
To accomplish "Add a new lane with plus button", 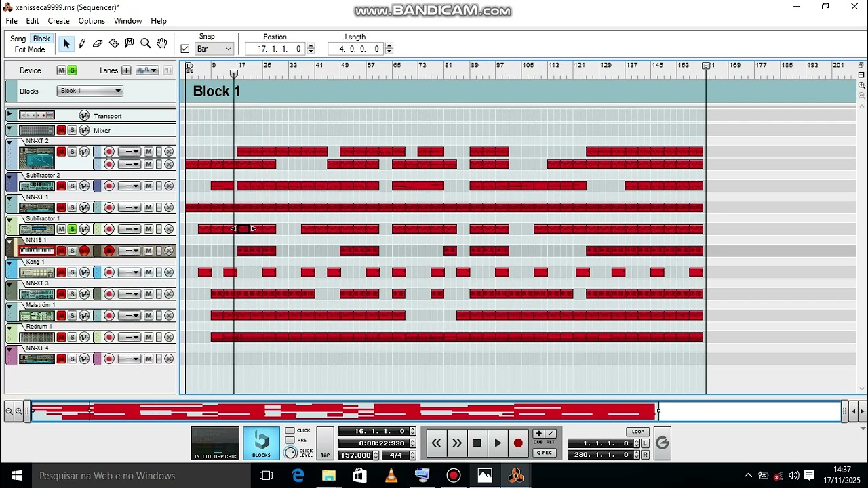I will click(x=125, y=70).
